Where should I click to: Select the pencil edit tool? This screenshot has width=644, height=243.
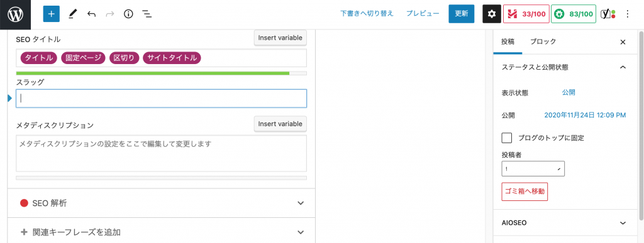coord(73,14)
